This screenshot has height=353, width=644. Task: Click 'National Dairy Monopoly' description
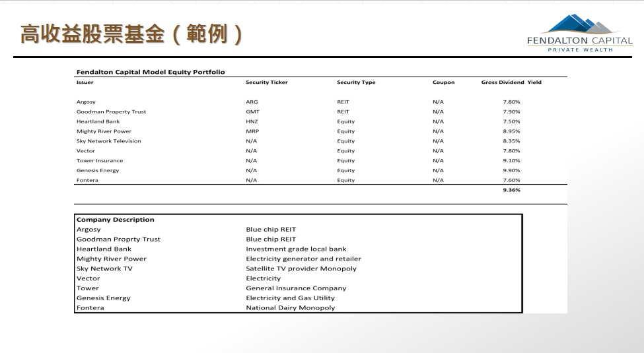pyautogui.click(x=291, y=308)
